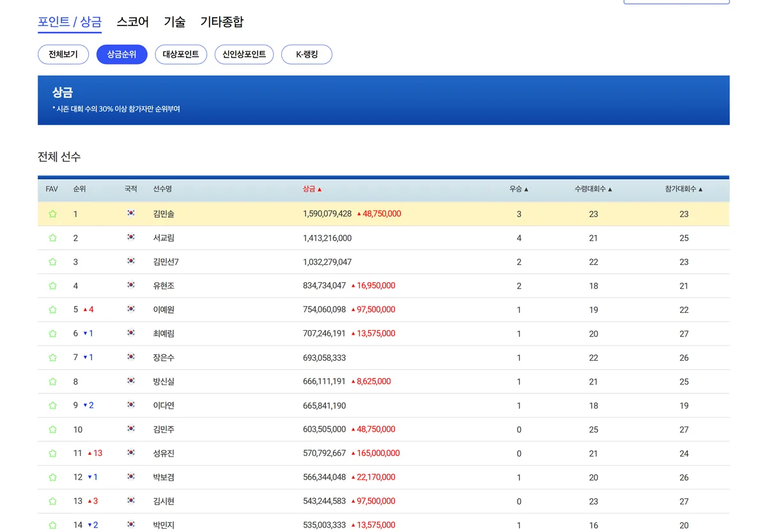The height and width of the screenshot is (532, 767).
Task: Sort table by 수령대회수 column
Action: [594, 189]
